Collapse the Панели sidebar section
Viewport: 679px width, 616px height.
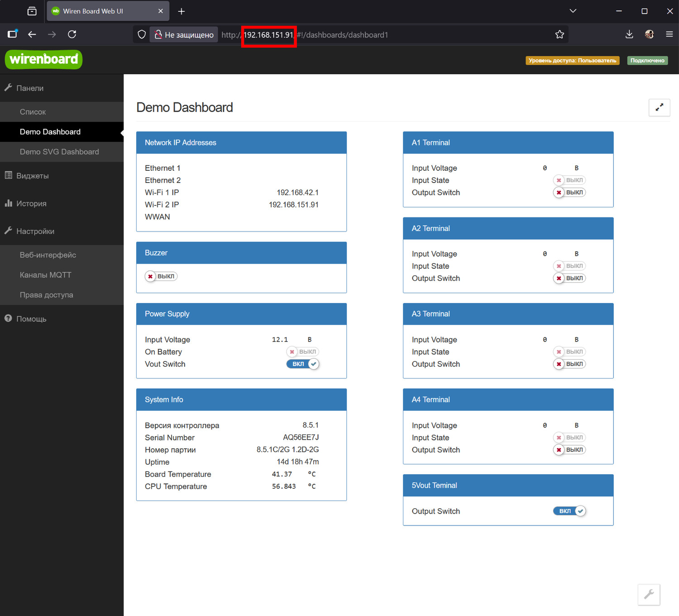coord(30,88)
